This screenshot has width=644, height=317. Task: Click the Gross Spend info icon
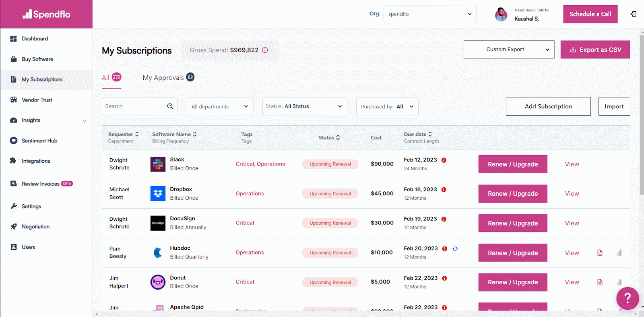(x=265, y=50)
